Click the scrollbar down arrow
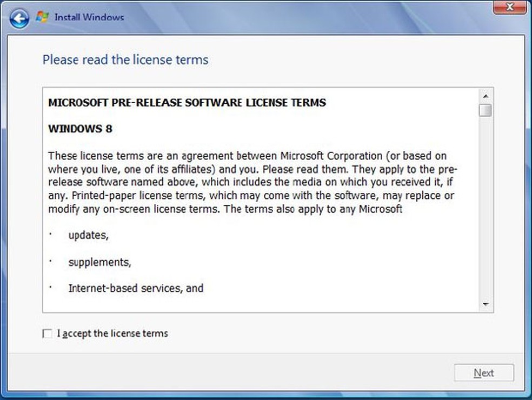Screen dimensions: 532x400 click(x=484, y=304)
